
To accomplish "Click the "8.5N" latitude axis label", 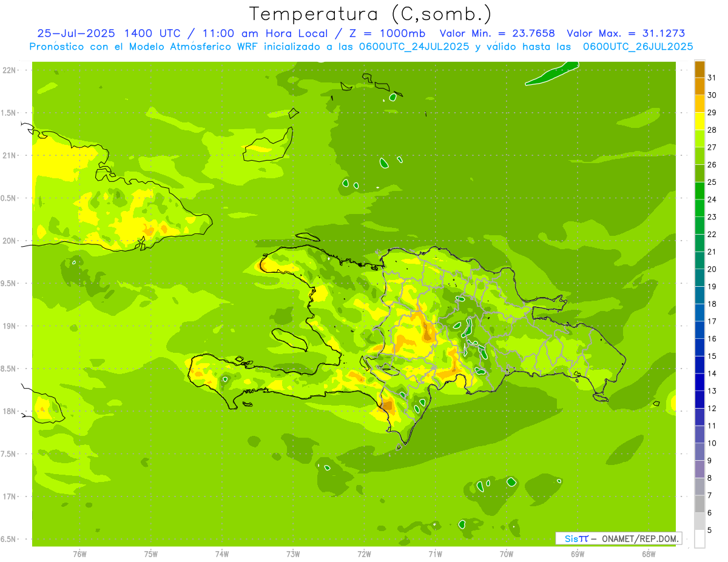I will [8, 369].
